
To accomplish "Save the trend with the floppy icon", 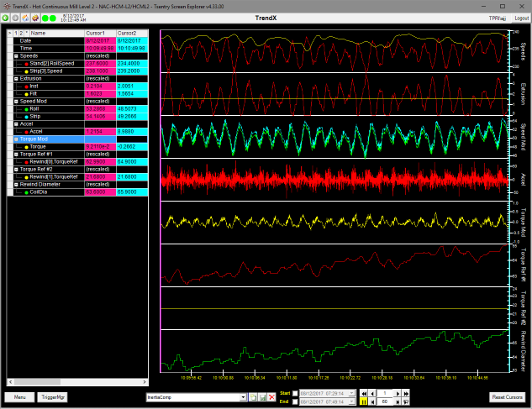I will point(262,397).
